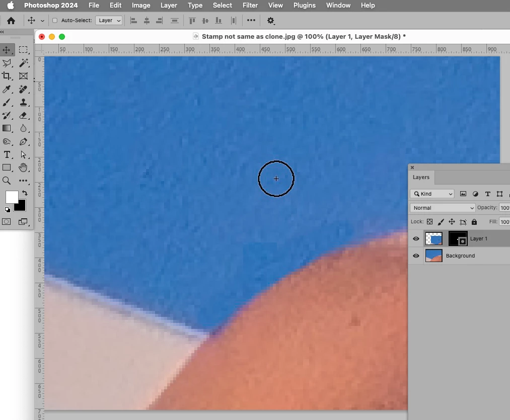510x420 pixels.
Task: Select the Path Selection tool
Action: click(23, 155)
